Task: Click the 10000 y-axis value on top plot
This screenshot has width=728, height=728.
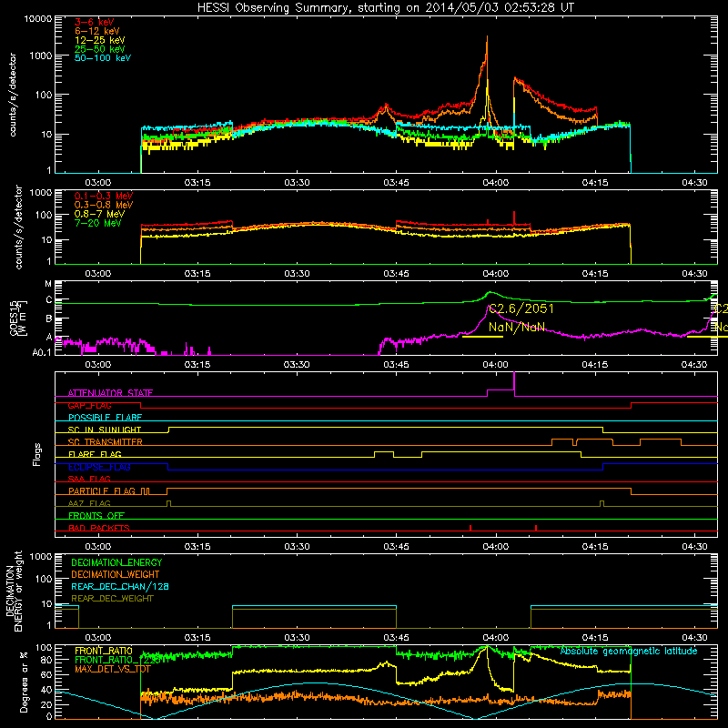Action: click(x=38, y=19)
